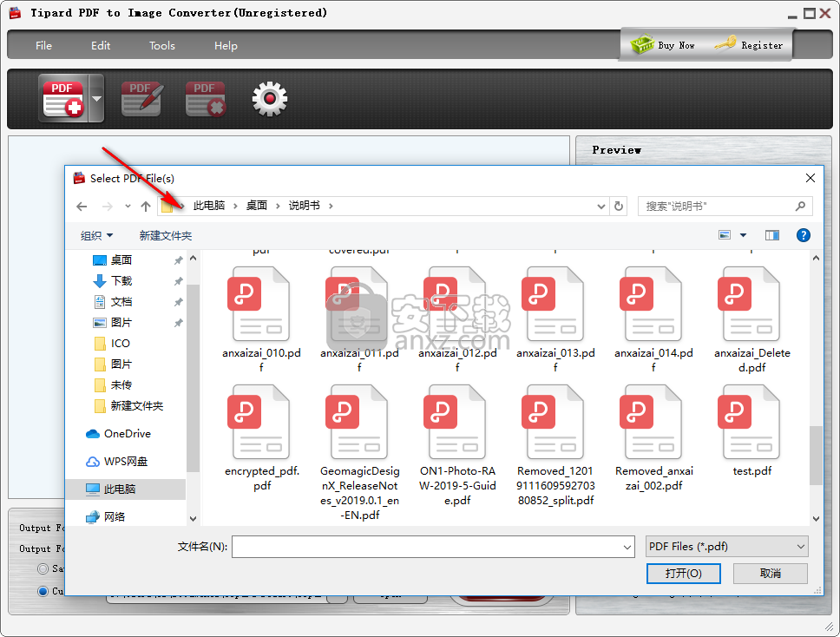Select the anxaizai_014.pdf file
This screenshot has height=637, width=840.
(x=653, y=320)
